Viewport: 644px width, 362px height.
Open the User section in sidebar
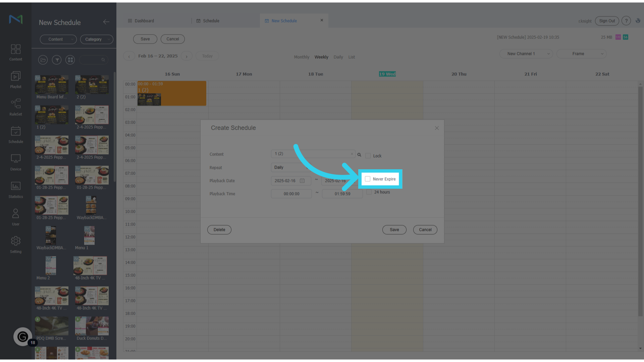pyautogui.click(x=16, y=218)
